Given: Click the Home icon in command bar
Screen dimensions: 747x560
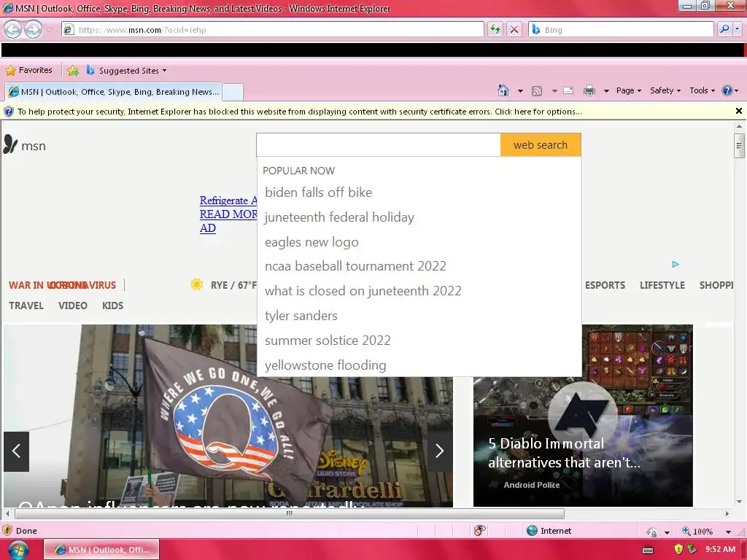Looking at the screenshot, I should [x=503, y=90].
